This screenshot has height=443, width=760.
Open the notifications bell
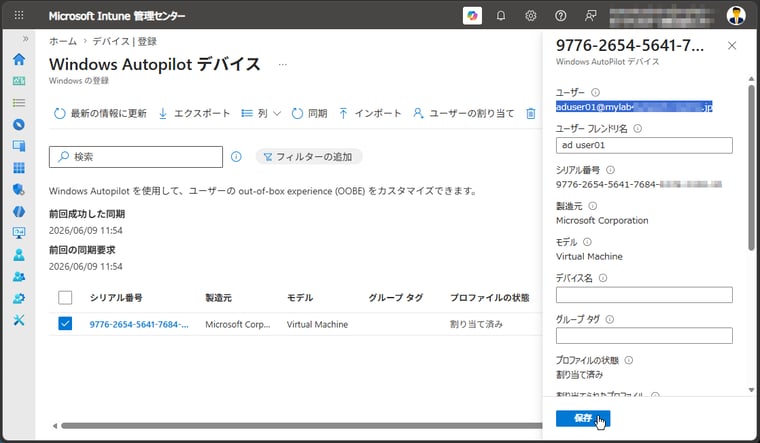click(x=501, y=16)
